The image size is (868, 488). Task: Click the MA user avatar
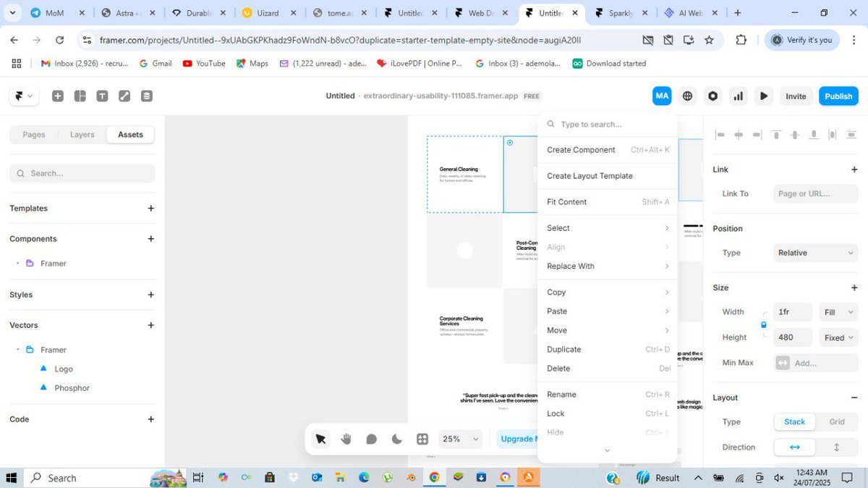tap(662, 96)
